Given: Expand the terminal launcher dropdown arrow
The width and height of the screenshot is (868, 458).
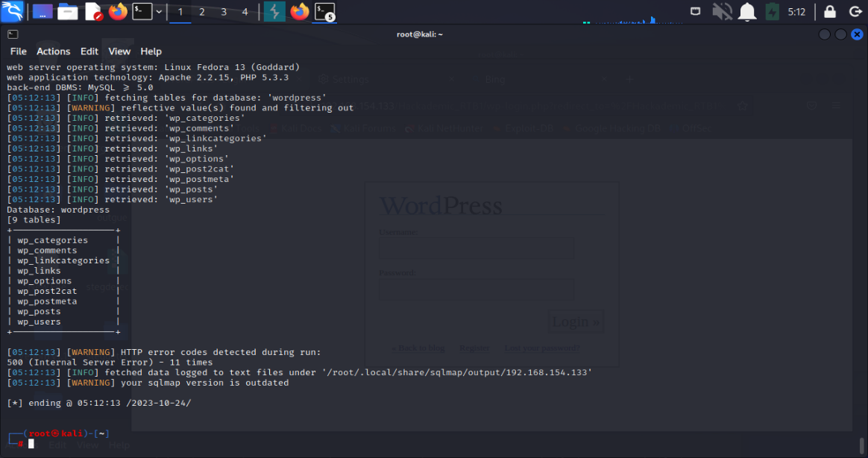Looking at the screenshot, I should (x=159, y=12).
